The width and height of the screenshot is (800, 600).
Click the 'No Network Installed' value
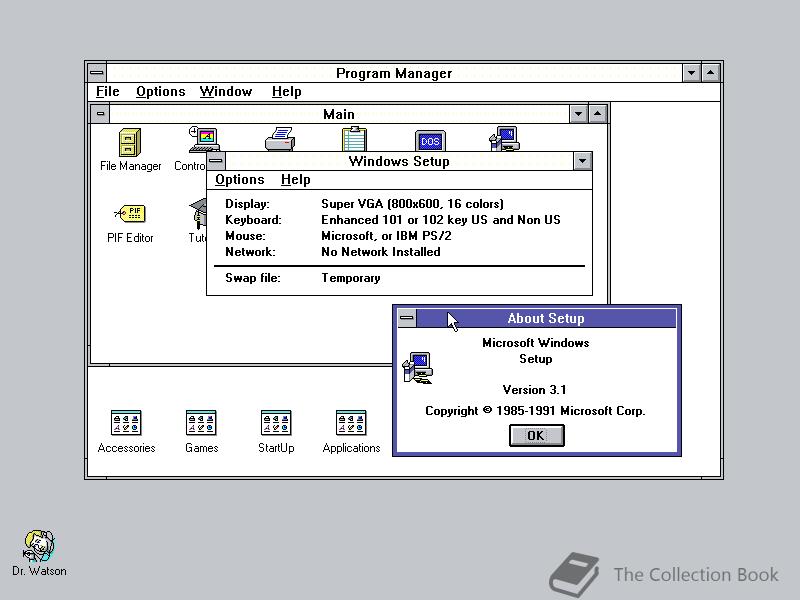tap(381, 252)
